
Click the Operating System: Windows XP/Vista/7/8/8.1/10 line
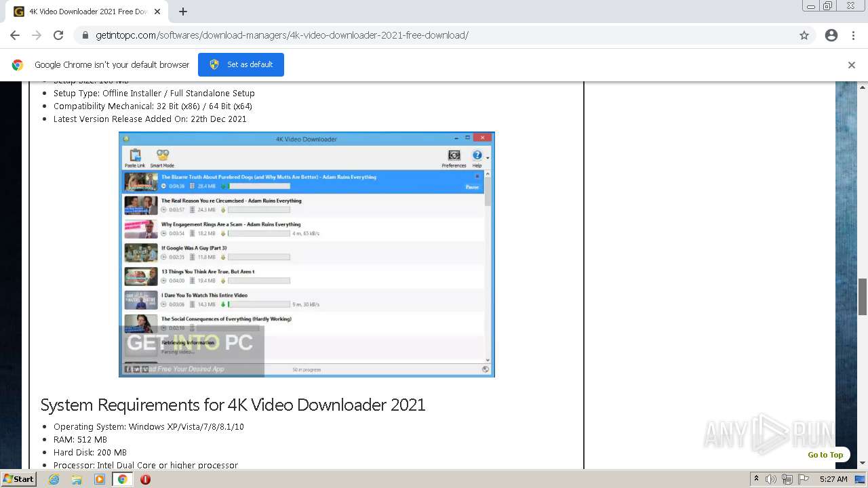[149, 426]
